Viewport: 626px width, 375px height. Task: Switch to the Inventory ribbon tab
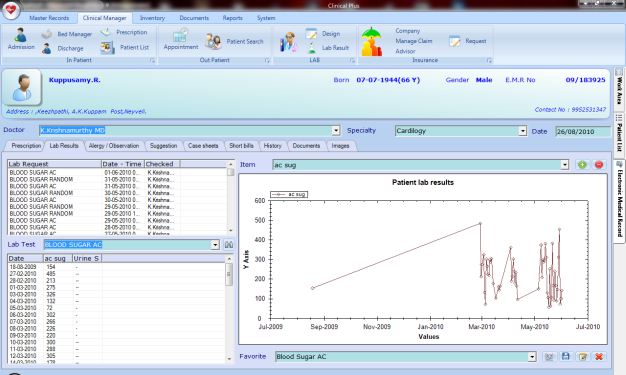click(x=152, y=18)
